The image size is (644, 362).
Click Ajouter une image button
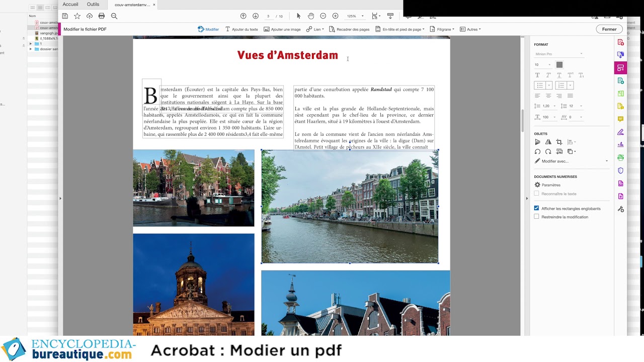click(282, 29)
